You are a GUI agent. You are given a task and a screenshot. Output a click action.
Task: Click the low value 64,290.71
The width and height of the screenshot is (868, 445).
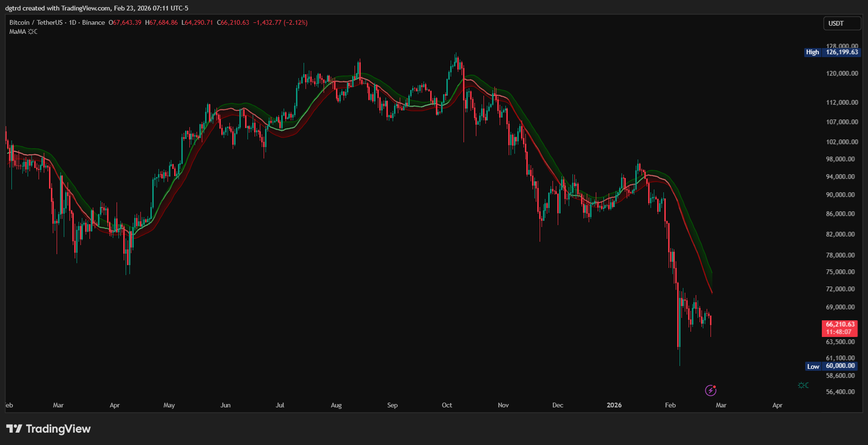click(x=199, y=22)
